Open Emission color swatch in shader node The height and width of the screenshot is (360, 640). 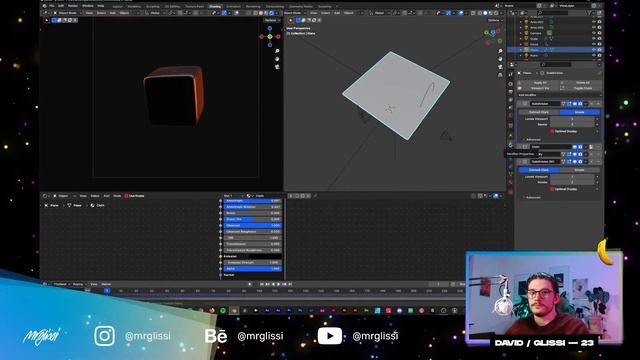click(265, 256)
